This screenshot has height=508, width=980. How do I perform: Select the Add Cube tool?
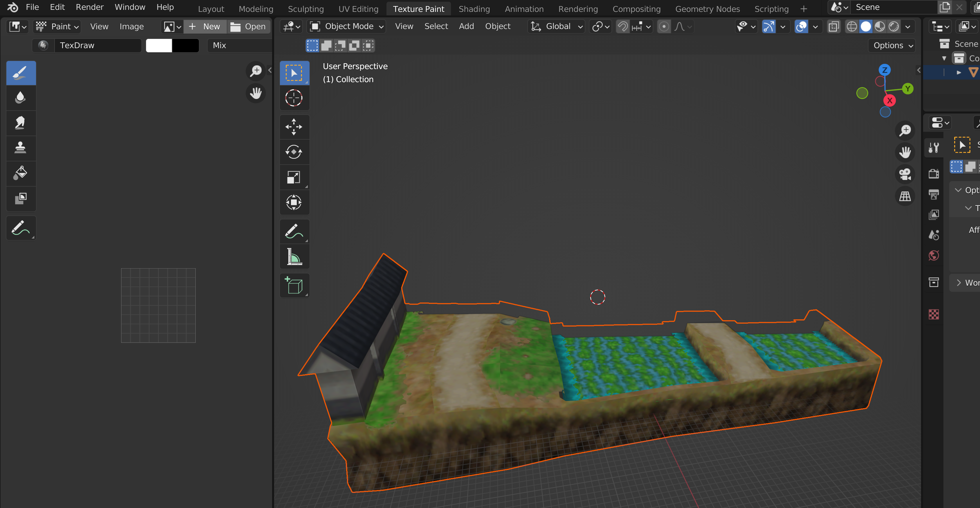pyautogui.click(x=294, y=285)
